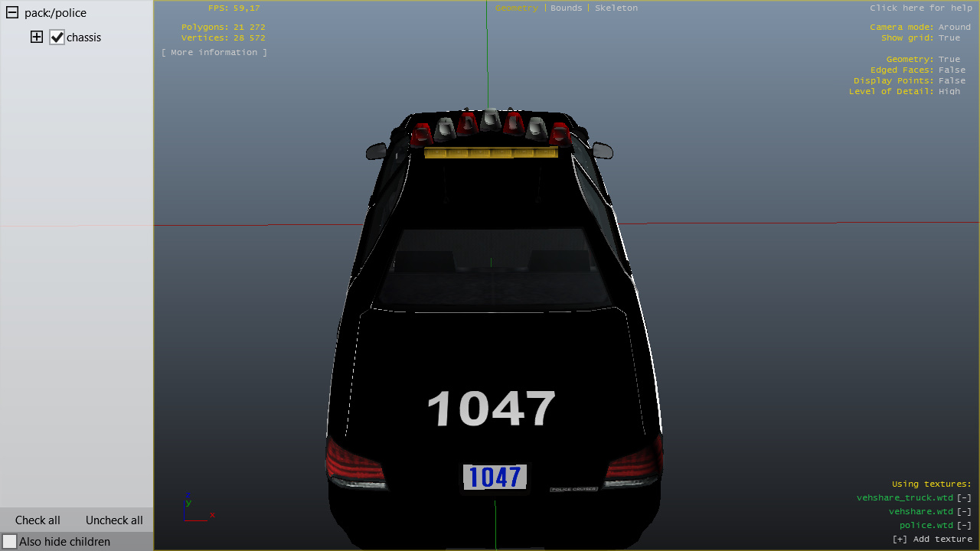Click the plus Add texture icon
The width and height of the screenshot is (980, 551).
point(900,539)
